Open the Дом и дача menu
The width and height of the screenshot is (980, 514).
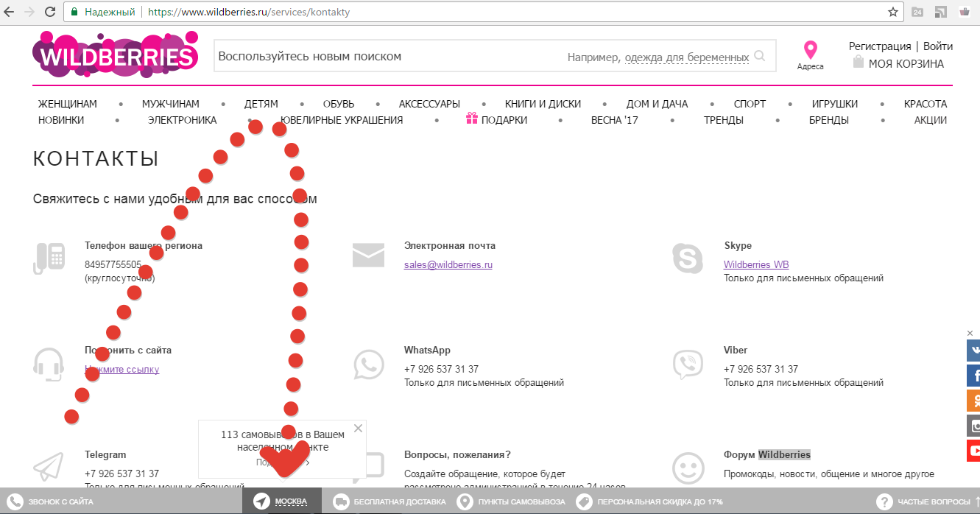pyautogui.click(x=658, y=104)
